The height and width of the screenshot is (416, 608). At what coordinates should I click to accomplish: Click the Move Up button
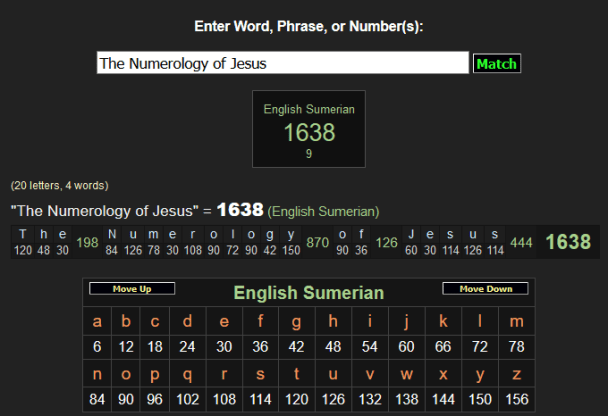click(x=132, y=289)
